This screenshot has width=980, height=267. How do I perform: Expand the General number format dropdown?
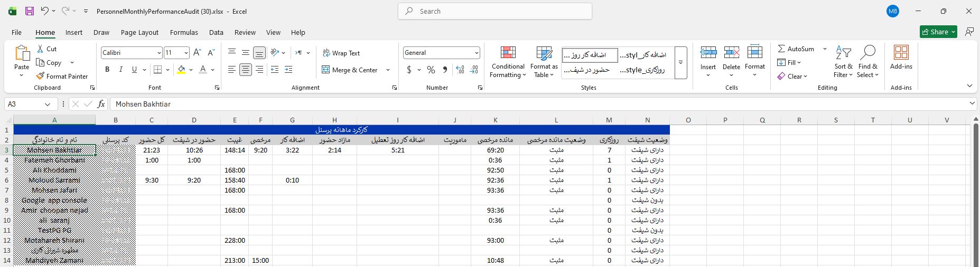click(477, 53)
